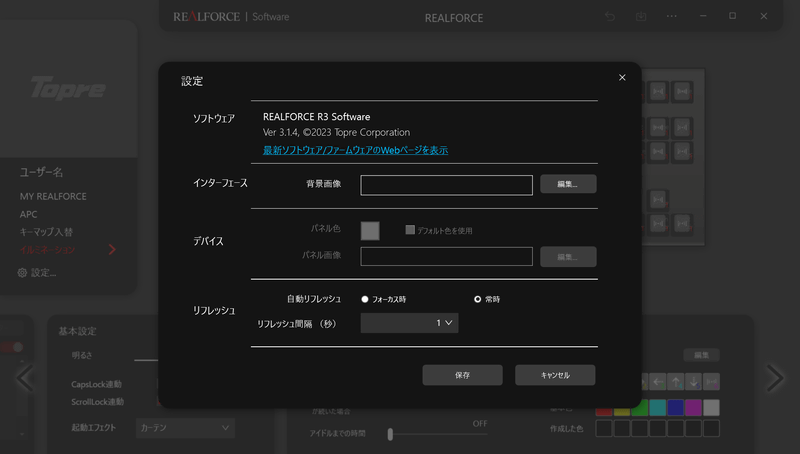Click the 基本設定 heading
Screen dimensions: 800x454
coord(78,331)
